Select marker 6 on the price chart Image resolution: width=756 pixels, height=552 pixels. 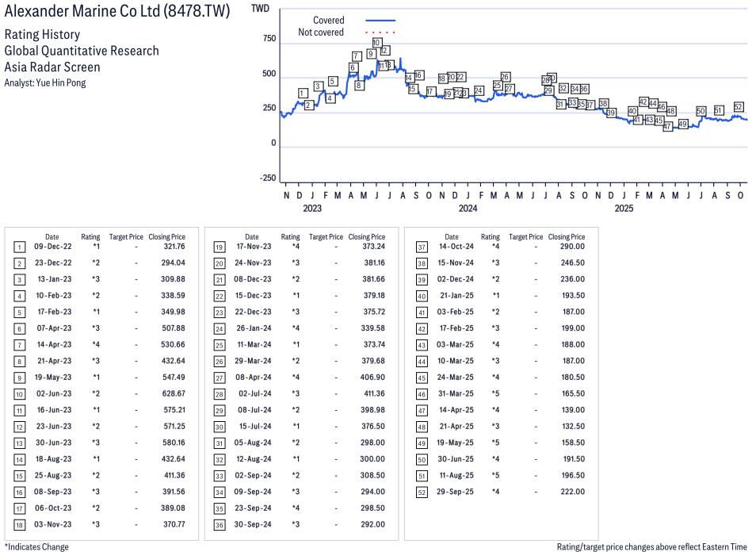(x=353, y=68)
